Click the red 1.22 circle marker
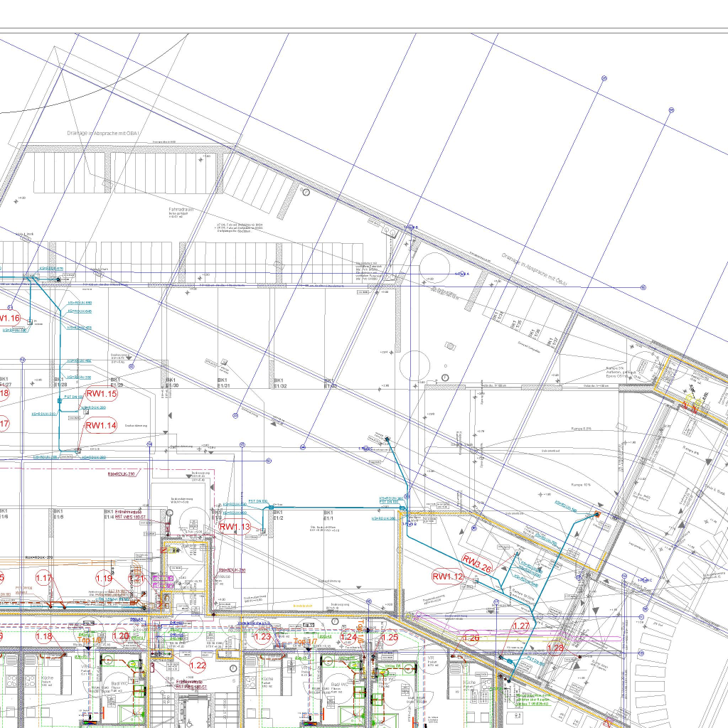 click(198, 665)
